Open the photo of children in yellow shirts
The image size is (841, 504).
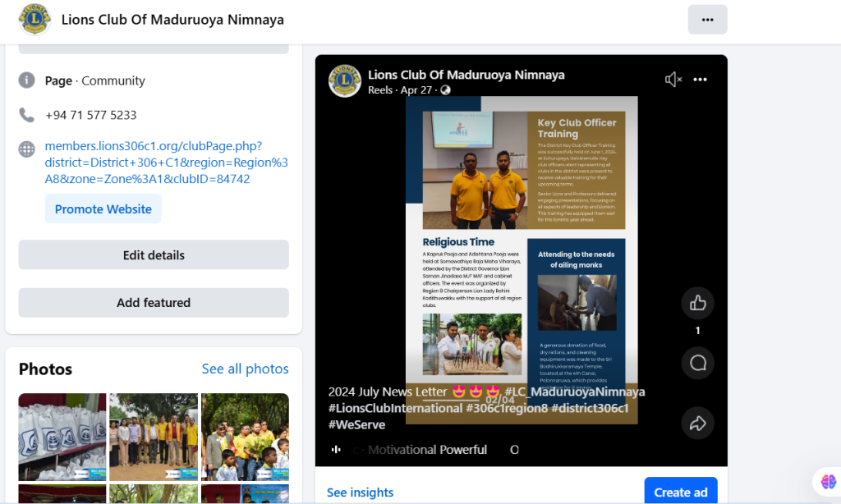click(245, 437)
